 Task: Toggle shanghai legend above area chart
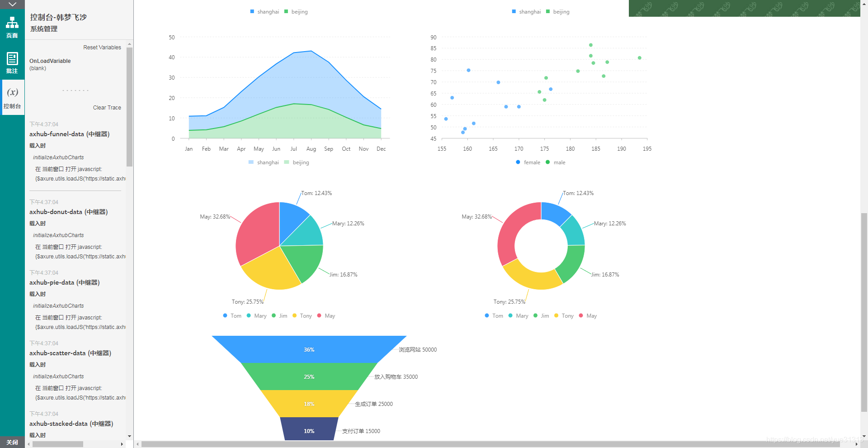coord(264,12)
